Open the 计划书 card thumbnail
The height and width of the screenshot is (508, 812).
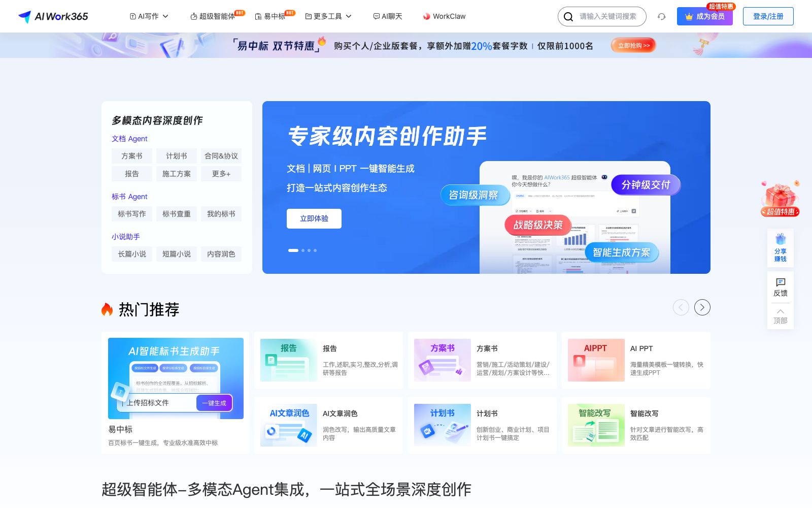(443, 425)
